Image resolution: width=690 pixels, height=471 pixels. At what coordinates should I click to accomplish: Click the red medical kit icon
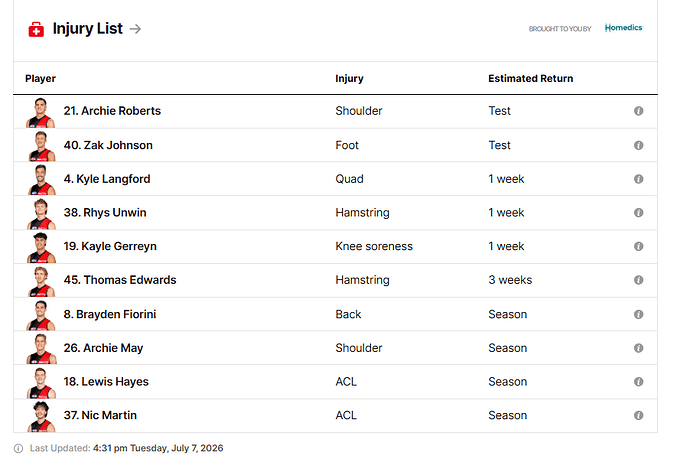click(x=36, y=29)
